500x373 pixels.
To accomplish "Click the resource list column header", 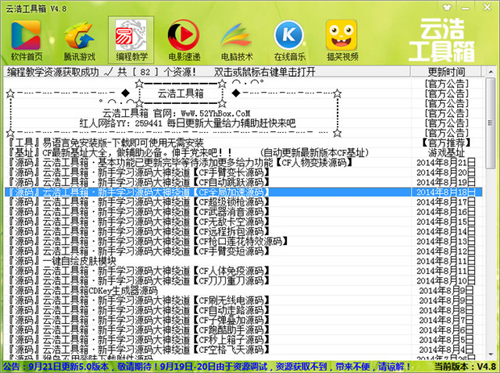I will click(x=207, y=72).
